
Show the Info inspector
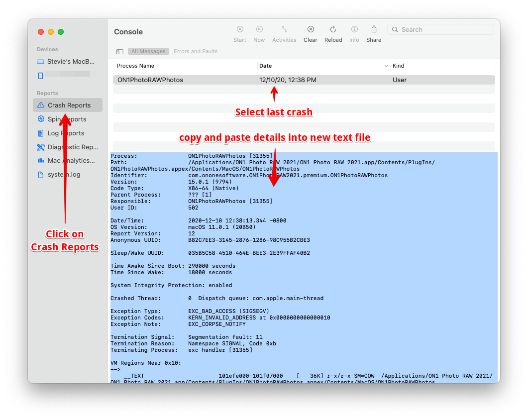pos(354,30)
